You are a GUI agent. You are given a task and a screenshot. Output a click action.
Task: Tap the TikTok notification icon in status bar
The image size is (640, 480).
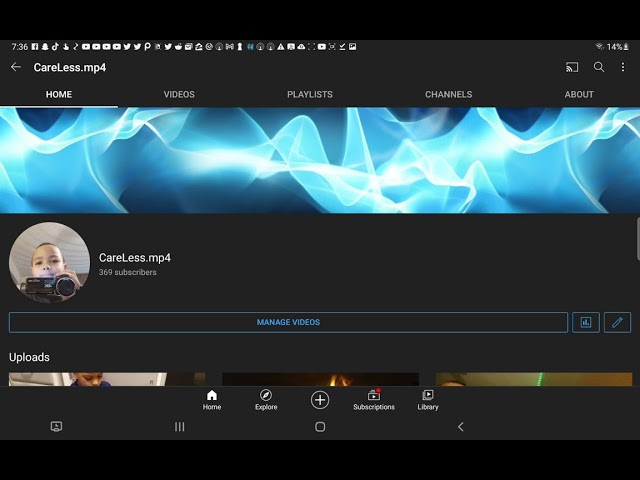(x=55, y=47)
